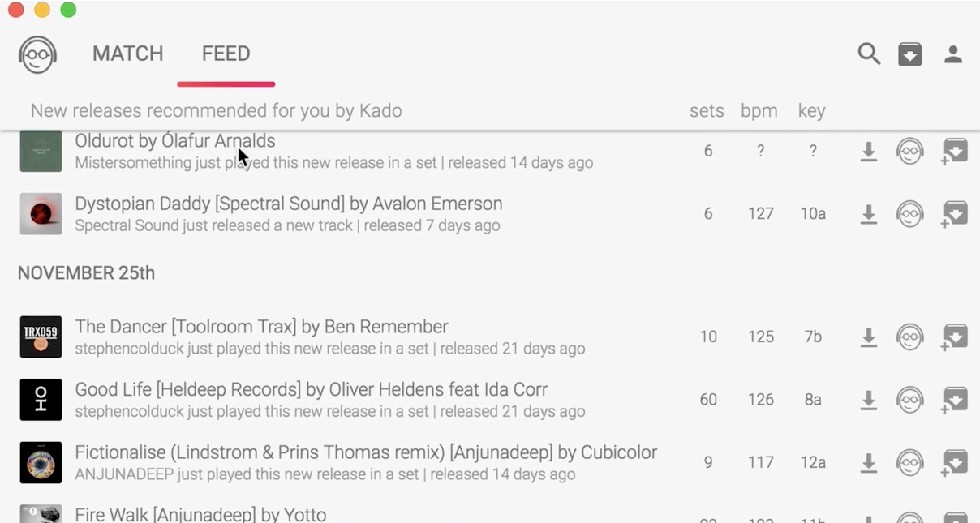Download "Oldurot" by Ólafur Arnalds

coord(869,152)
